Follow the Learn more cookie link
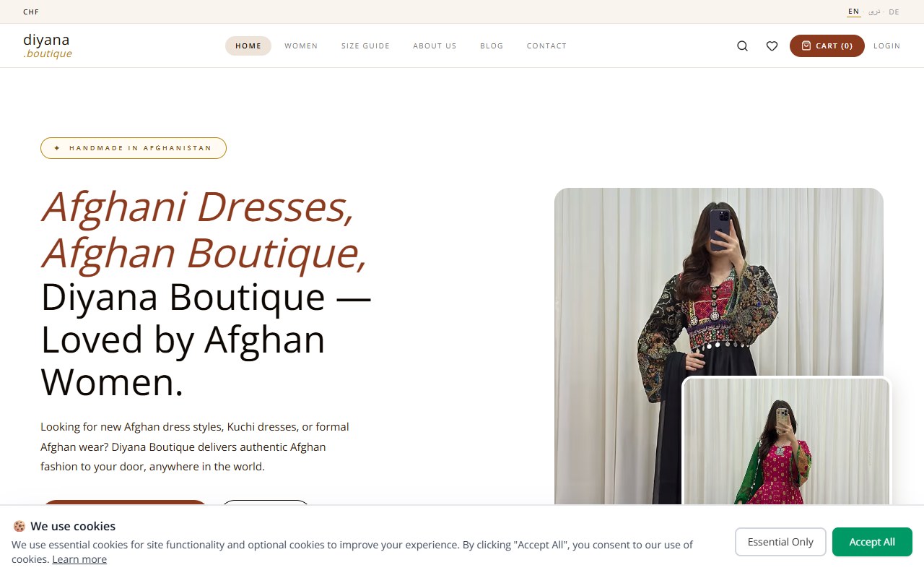The height and width of the screenshot is (578, 924). (x=79, y=559)
